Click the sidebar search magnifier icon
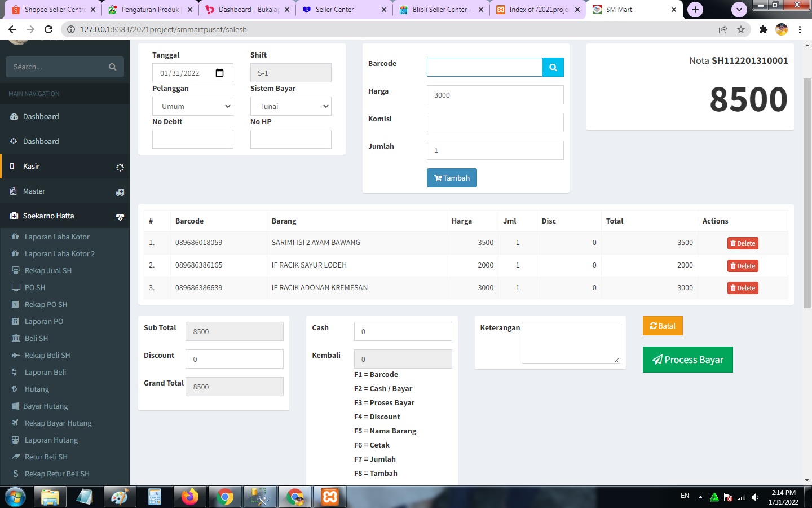The image size is (812, 508). pyautogui.click(x=112, y=67)
